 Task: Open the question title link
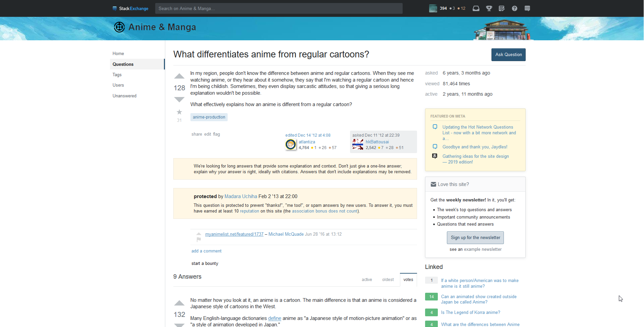point(271,54)
